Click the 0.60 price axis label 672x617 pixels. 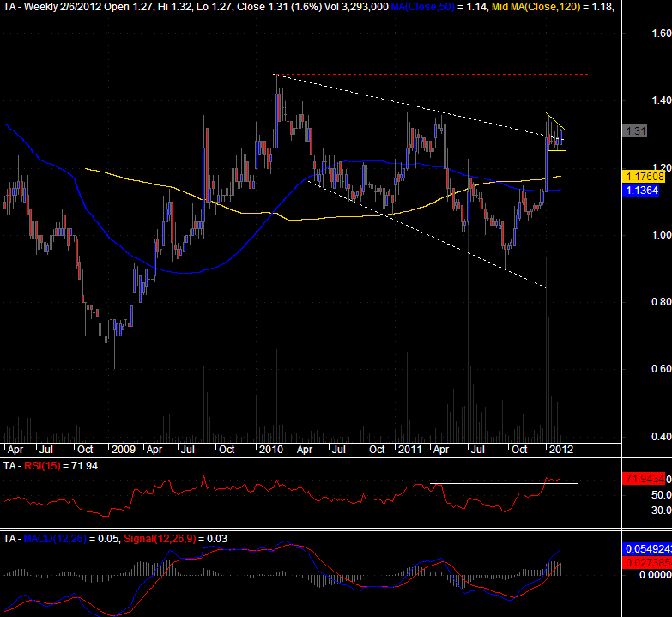pos(662,369)
